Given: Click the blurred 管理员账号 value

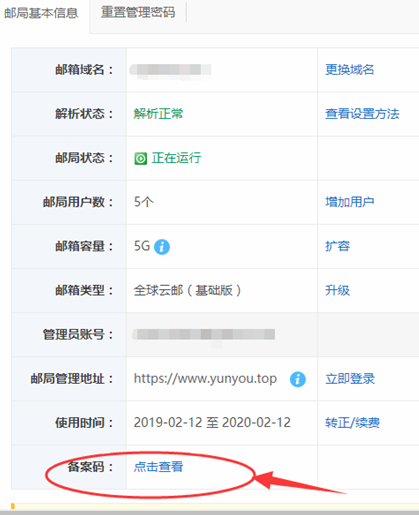Looking at the screenshot, I should pyautogui.click(x=204, y=334).
